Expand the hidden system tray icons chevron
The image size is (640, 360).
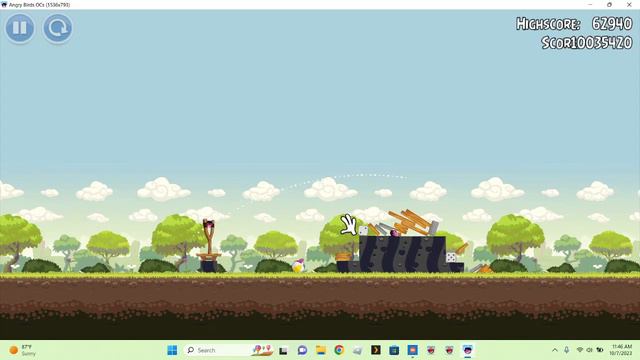tap(554, 350)
